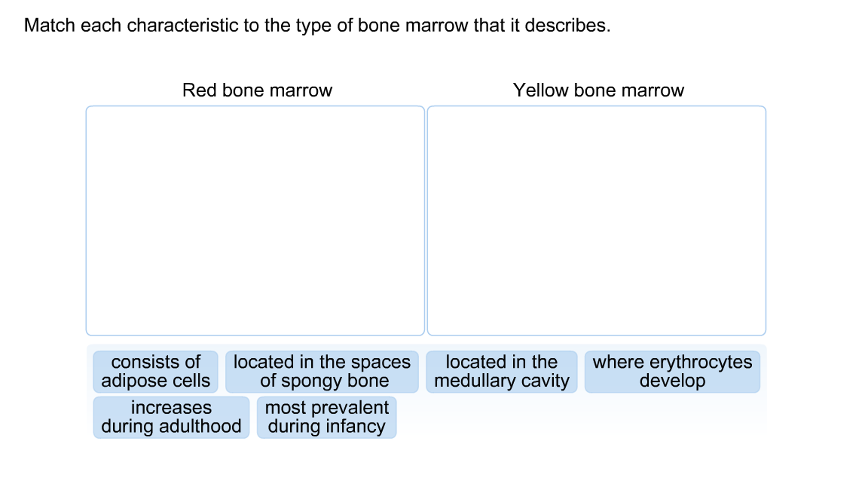
Task: Click 'medullary cavity' text in the chip
Action: [x=502, y=380]
